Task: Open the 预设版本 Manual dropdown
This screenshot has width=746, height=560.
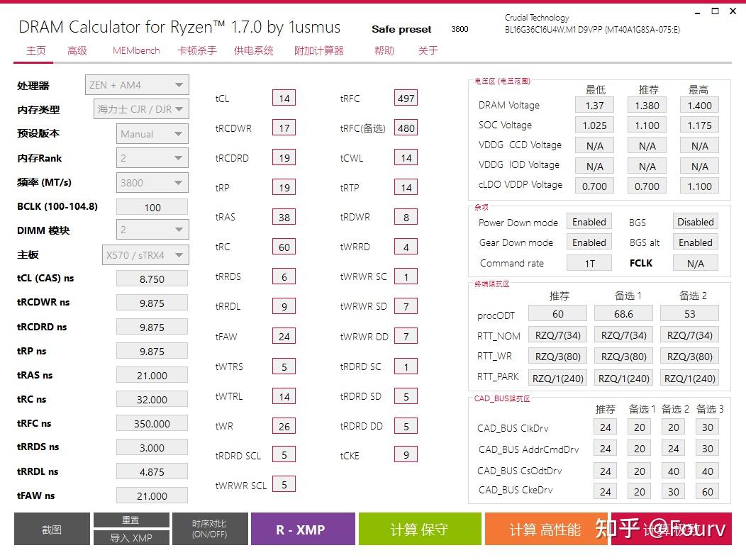Action: [152, 134]
